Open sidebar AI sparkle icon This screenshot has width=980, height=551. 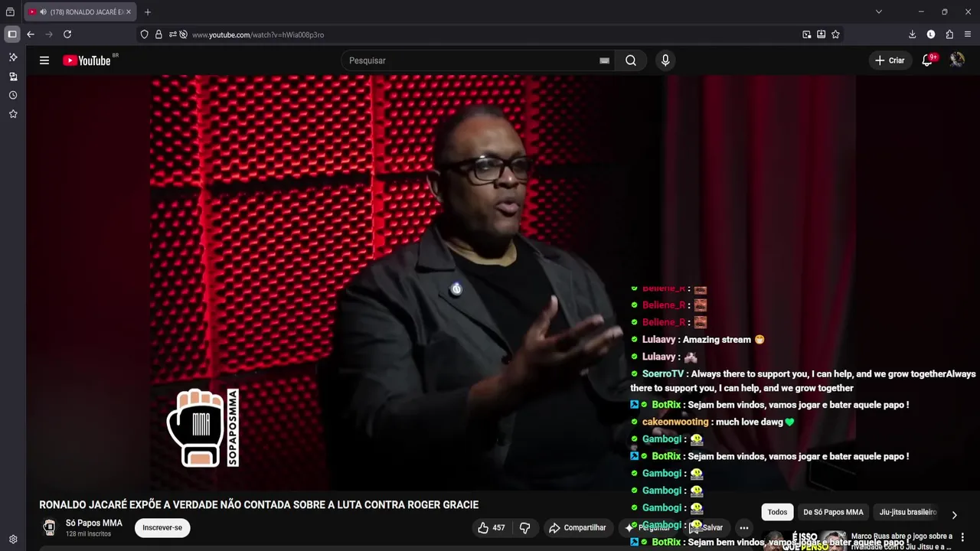pyautogui.click(x=13, y=57)
